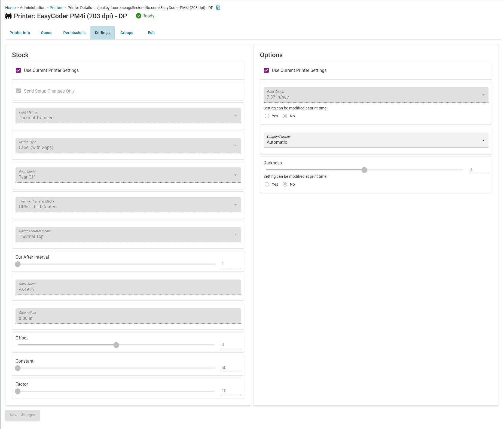Open the Graphic Format dropdown
This screenshot has width=504, height=429.
[376, 140]
